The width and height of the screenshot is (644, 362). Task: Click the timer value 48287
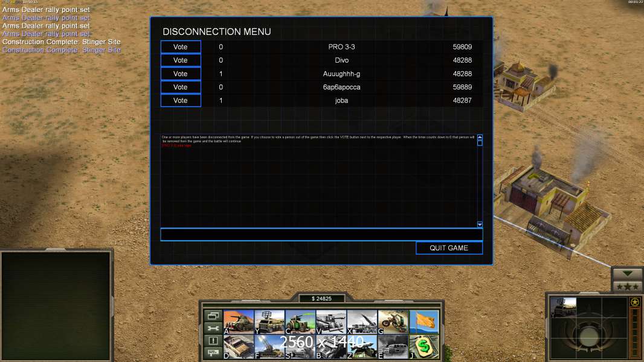tap(462, 100)
